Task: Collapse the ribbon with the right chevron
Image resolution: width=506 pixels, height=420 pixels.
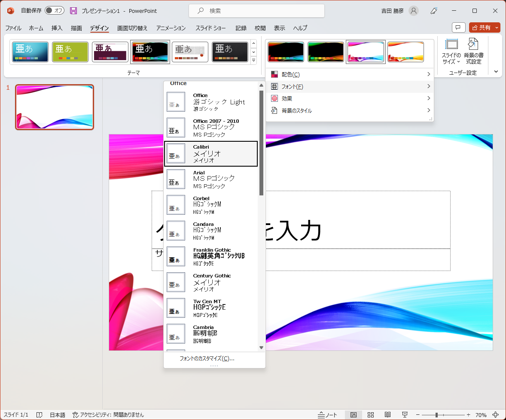Action: coord(496,71)
